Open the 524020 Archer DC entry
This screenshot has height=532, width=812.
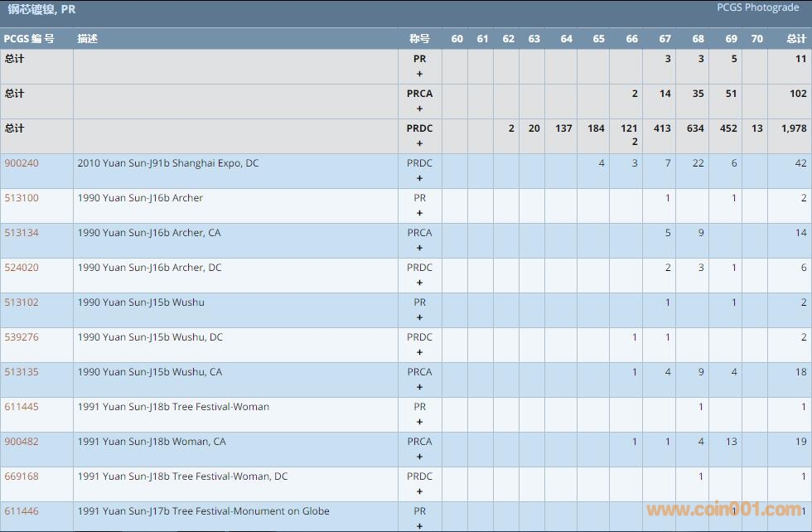pyautogui.click(x=22, y=268)
